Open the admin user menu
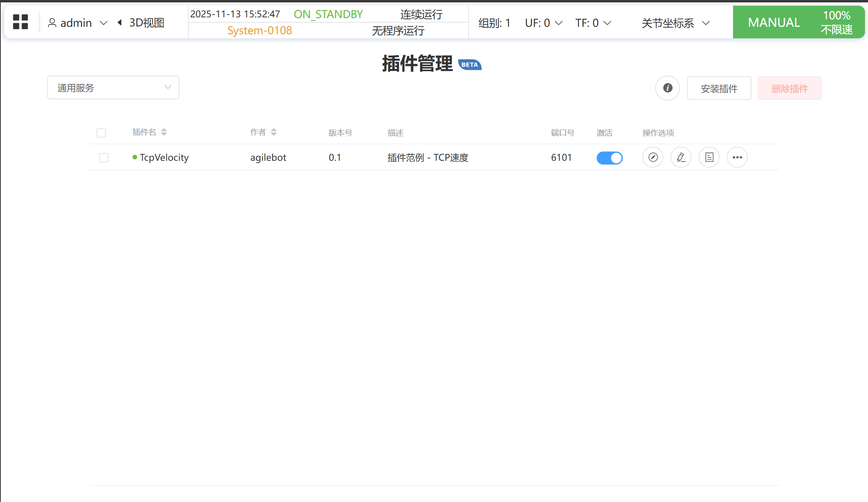 [x=78, y=23]
